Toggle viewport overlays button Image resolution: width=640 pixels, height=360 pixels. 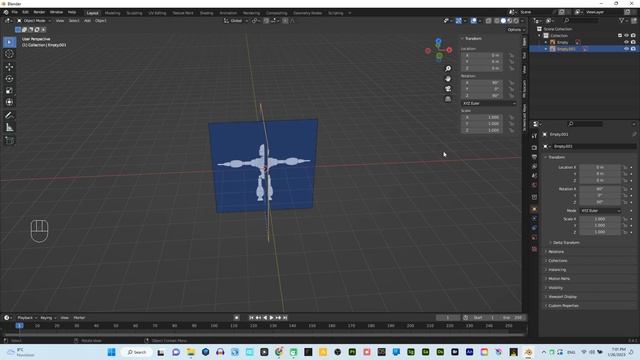tap(473, 20)
